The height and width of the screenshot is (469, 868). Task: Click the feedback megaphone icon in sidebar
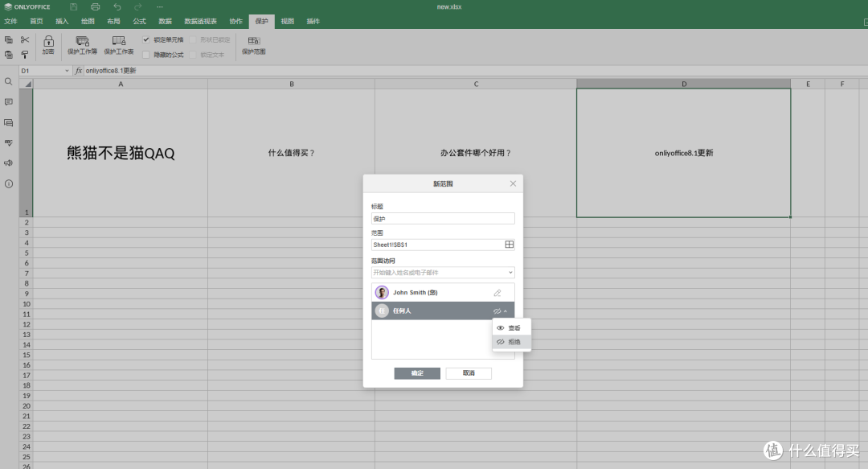click(8, 163)
